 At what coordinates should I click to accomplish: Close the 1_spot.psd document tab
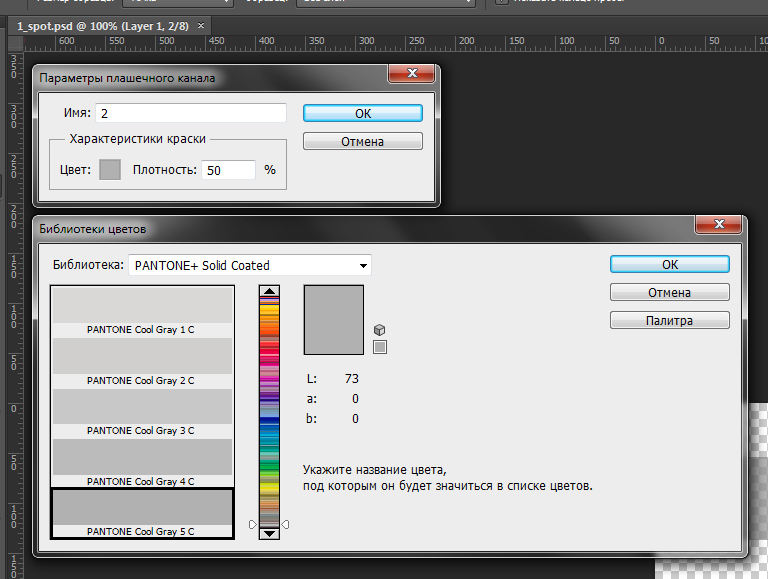coord(201,25)
